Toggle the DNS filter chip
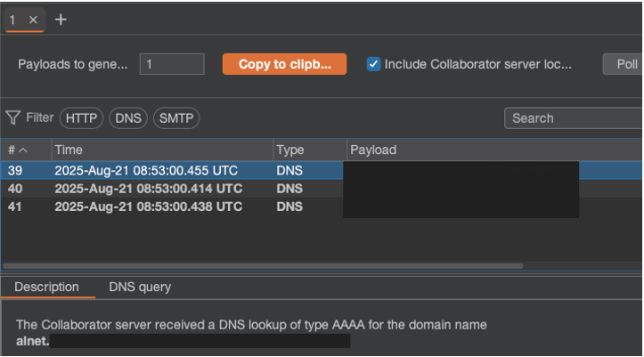This screenshot has width=644, height=357. (x=128, y=118)
